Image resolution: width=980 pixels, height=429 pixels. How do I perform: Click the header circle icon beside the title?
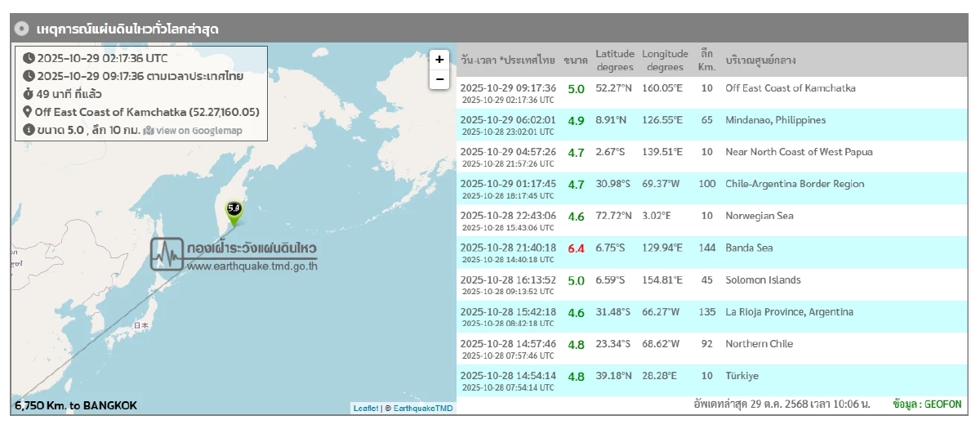[22, 29]
